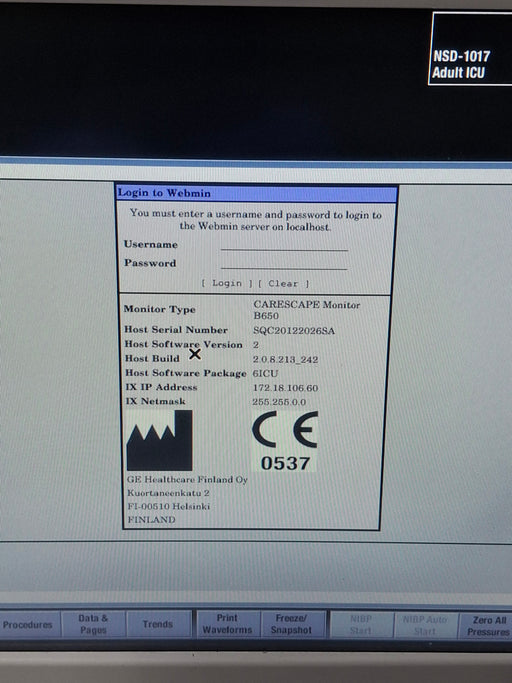Tap NIBP Start button
The height and width of the screenshot is (683, 512).
tap(361, 625)
